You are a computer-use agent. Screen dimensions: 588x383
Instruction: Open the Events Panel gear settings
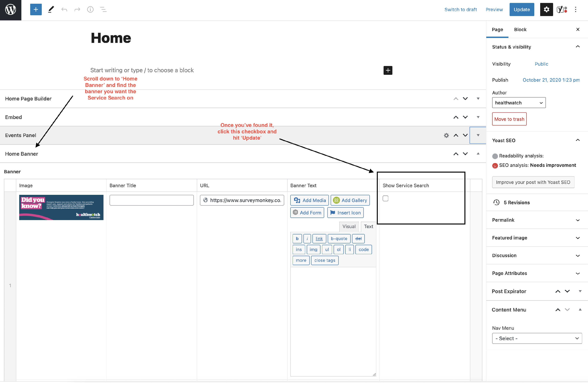coord(446,135)
